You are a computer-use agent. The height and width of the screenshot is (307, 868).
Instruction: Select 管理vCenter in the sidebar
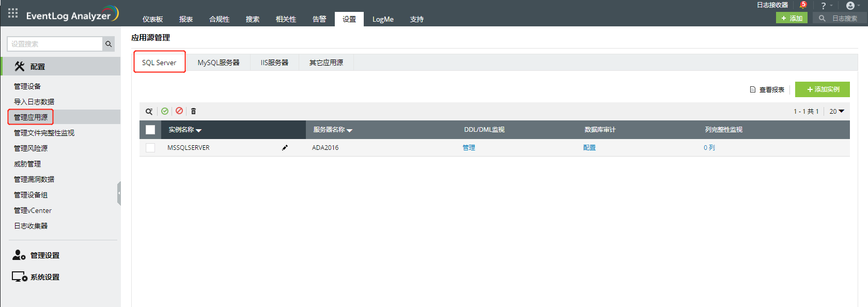(33, 210)
